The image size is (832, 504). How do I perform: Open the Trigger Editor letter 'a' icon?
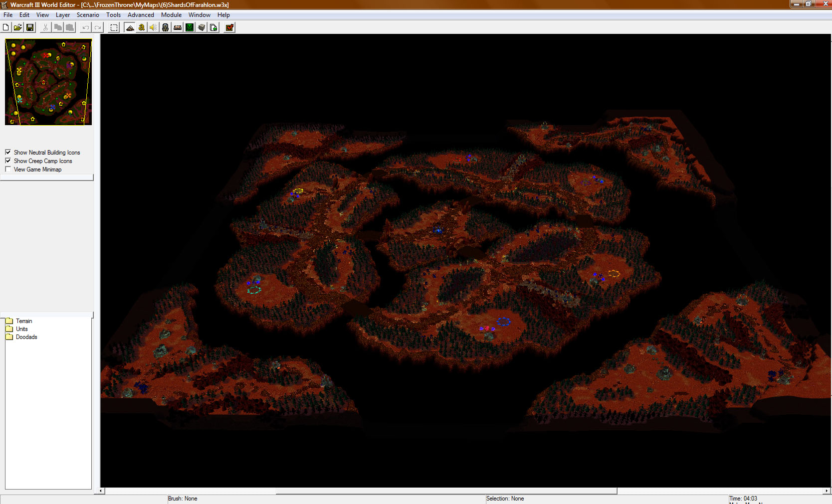(142, 27)
